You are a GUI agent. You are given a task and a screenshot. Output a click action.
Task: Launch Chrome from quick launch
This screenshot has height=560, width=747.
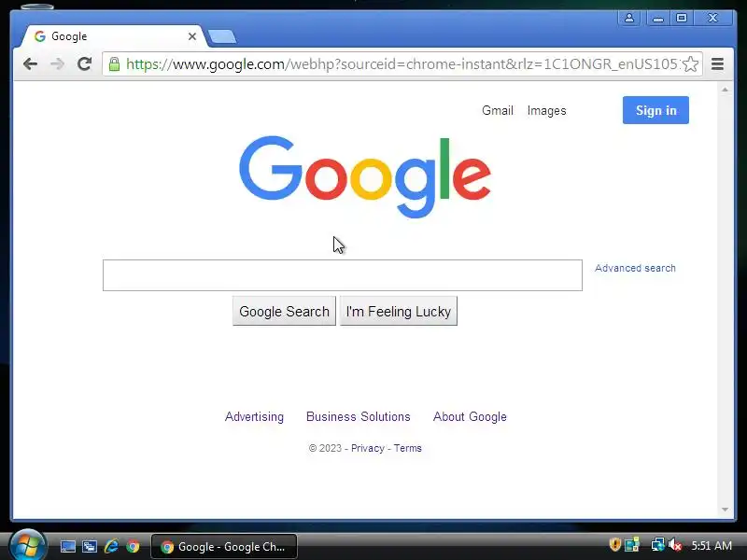pyautogui.click(x=133, y=546)
